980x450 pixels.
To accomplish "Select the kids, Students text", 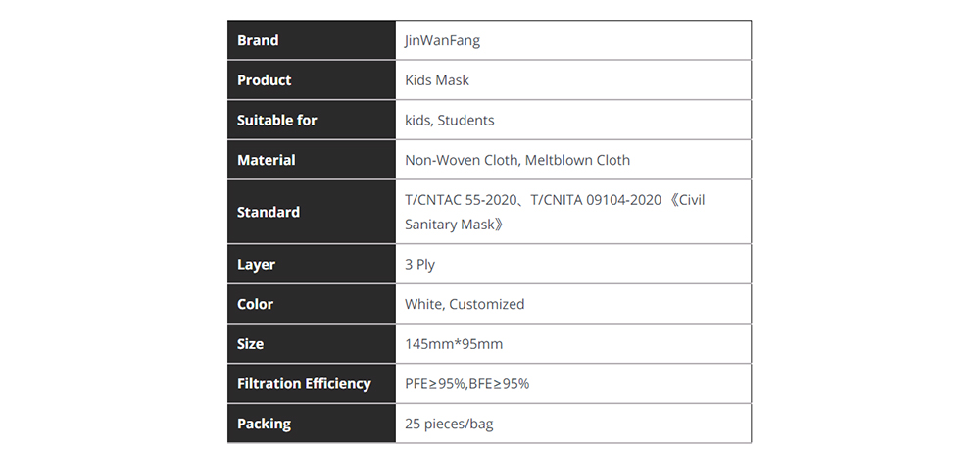I will point(450,120).
